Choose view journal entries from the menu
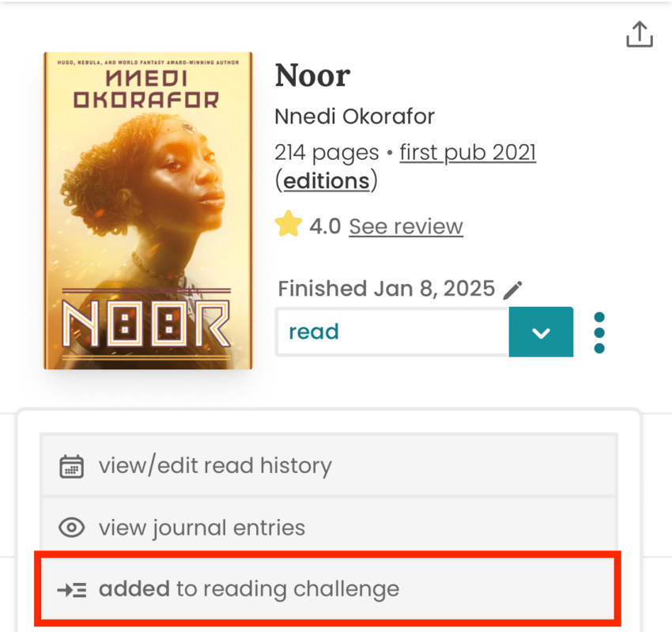 [x=202, y=528]
